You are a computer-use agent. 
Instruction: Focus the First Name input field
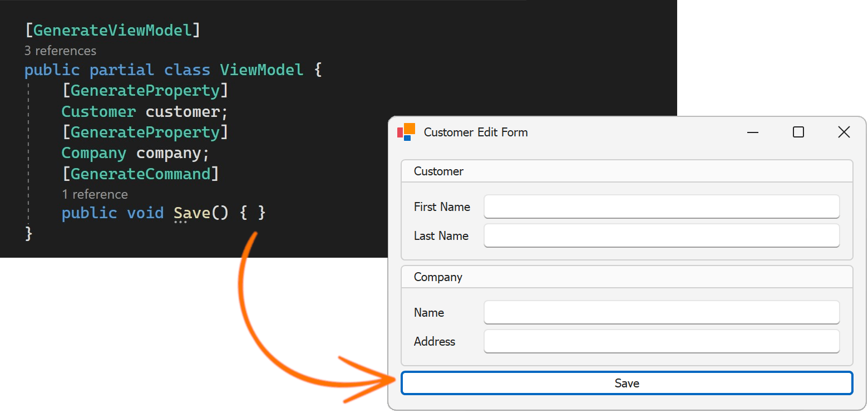661,207
